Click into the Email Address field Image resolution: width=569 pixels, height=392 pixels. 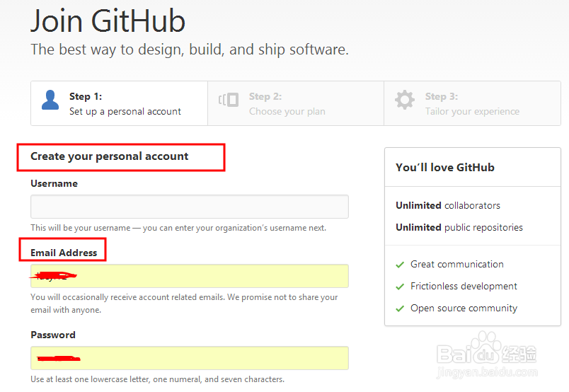click(x=190, y=276)
